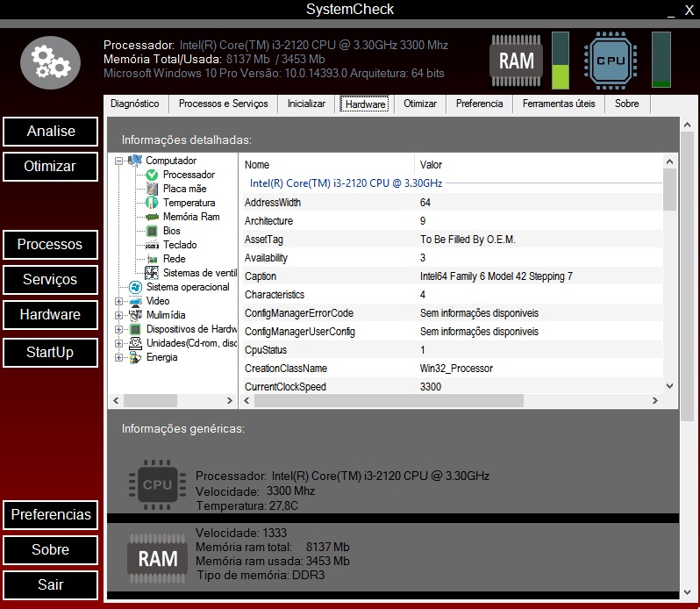This screenshot has width=700, height=609.
Task: Select the Caption row
Action: tap(452, 276)
